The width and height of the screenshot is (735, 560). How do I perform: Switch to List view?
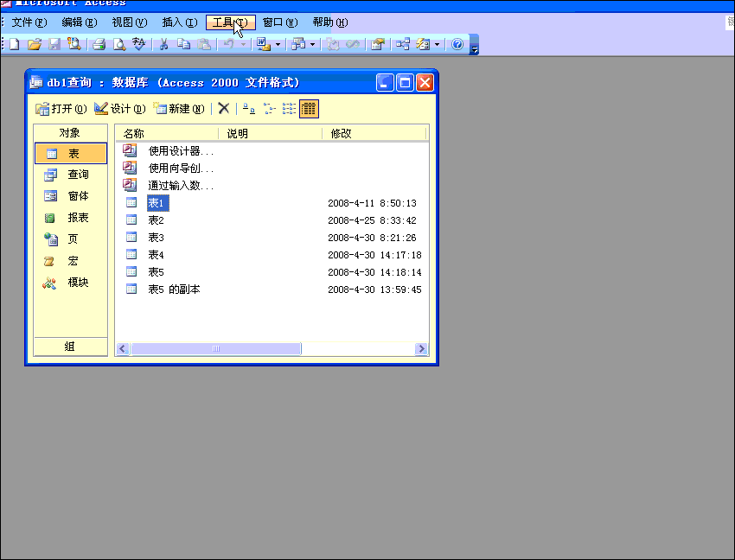[x=289, y=109]
